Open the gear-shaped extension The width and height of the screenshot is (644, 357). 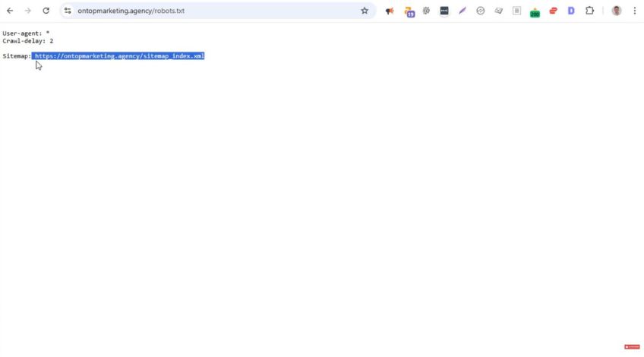click(426, 11)
